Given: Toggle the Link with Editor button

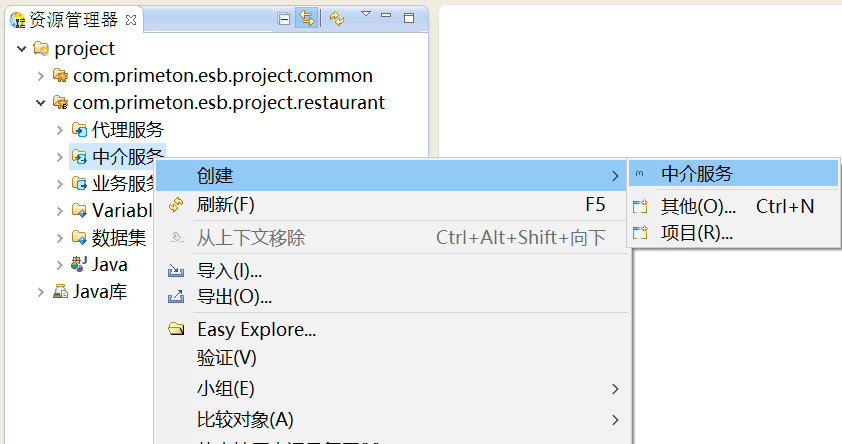Looking at the screenshot, I should tap(306, 18).
